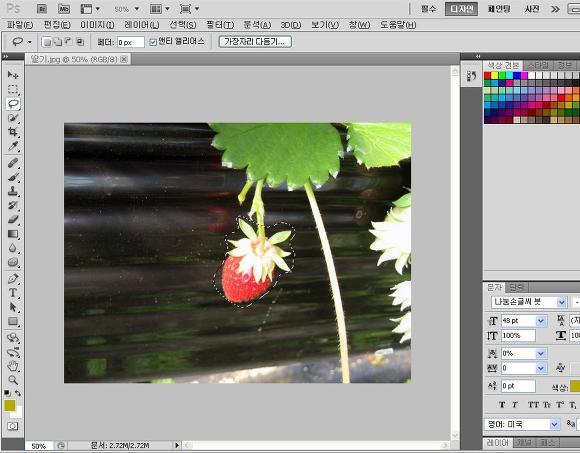Image resolution: width=580 pixels, height=453 pixels.
Task: Open the collapsed History panel icon
Action: [471, 77]
